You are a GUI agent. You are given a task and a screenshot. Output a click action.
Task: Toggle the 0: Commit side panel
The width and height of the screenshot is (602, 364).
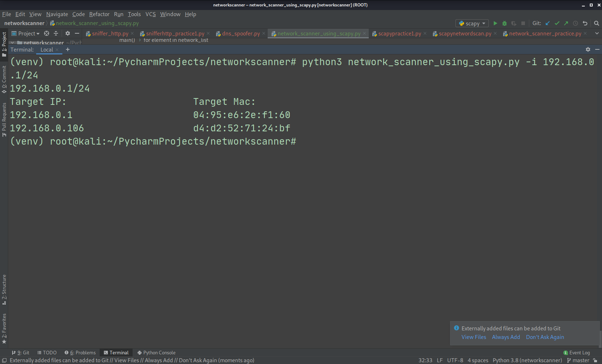pos(4,79)
